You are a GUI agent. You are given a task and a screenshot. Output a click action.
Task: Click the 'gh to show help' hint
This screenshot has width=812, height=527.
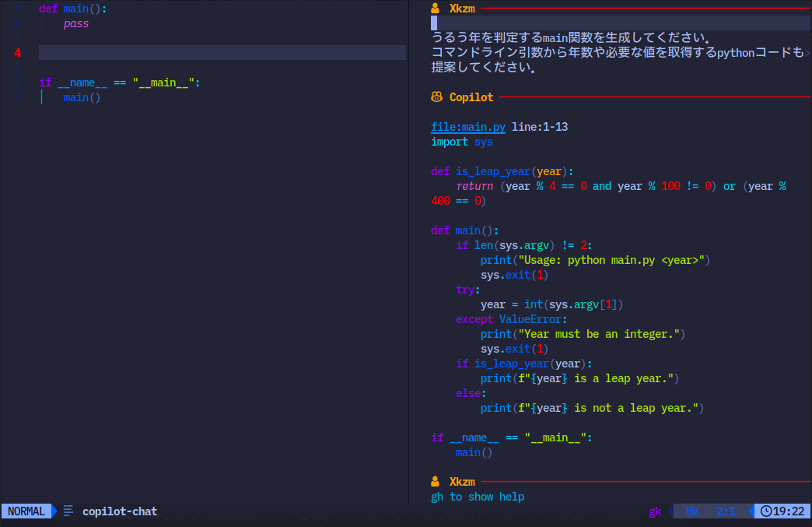[478, 497]
